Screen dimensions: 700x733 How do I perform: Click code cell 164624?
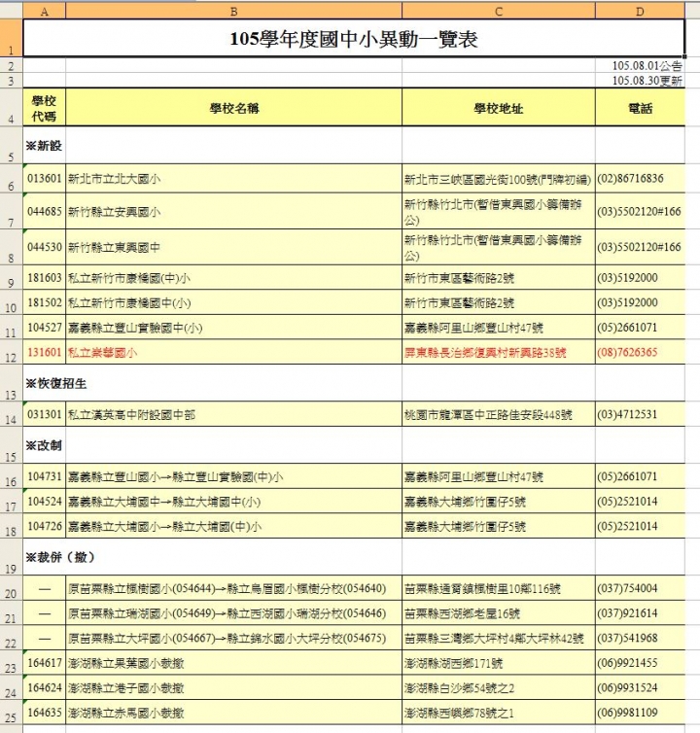45,687
